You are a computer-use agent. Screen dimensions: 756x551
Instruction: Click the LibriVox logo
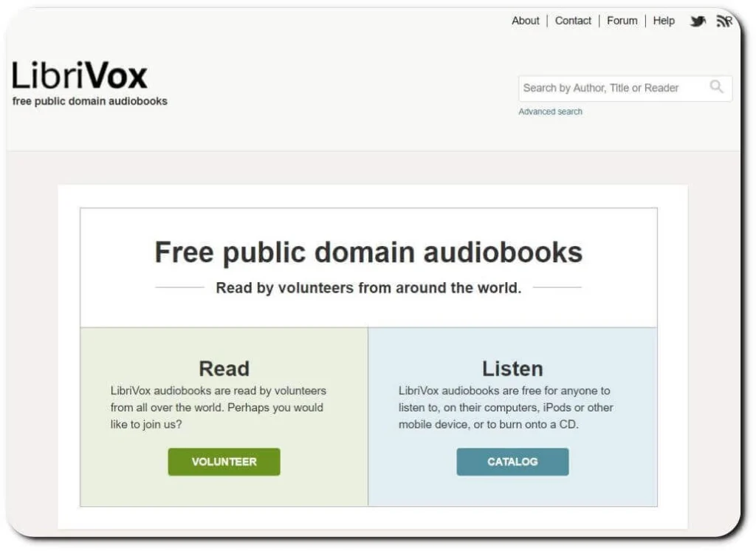80,75
